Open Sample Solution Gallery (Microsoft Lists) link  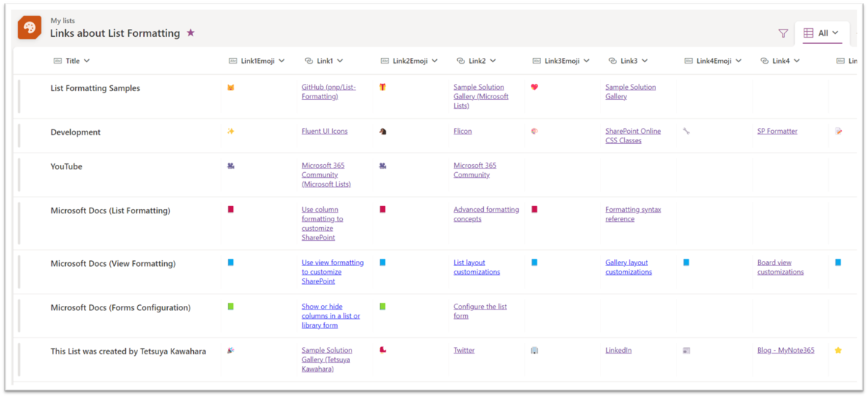point(481,96)
